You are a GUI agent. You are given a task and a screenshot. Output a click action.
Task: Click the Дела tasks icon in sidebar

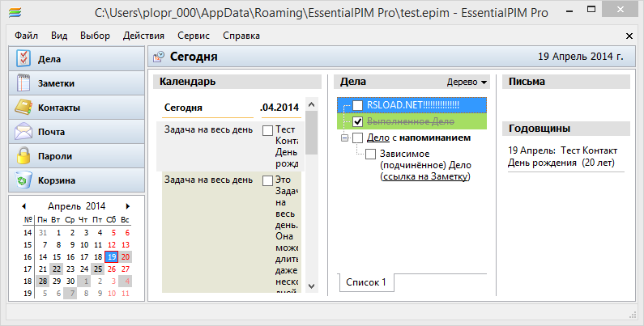[23, 59]
